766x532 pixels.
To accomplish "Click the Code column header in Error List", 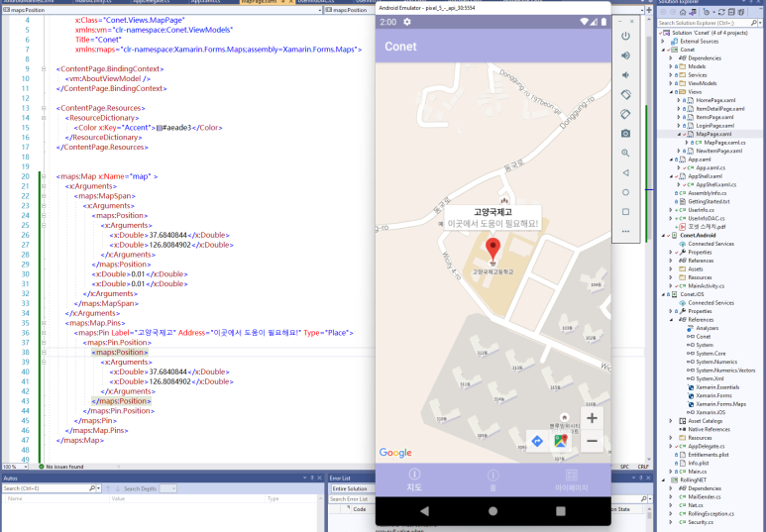I will pos(359,509).
